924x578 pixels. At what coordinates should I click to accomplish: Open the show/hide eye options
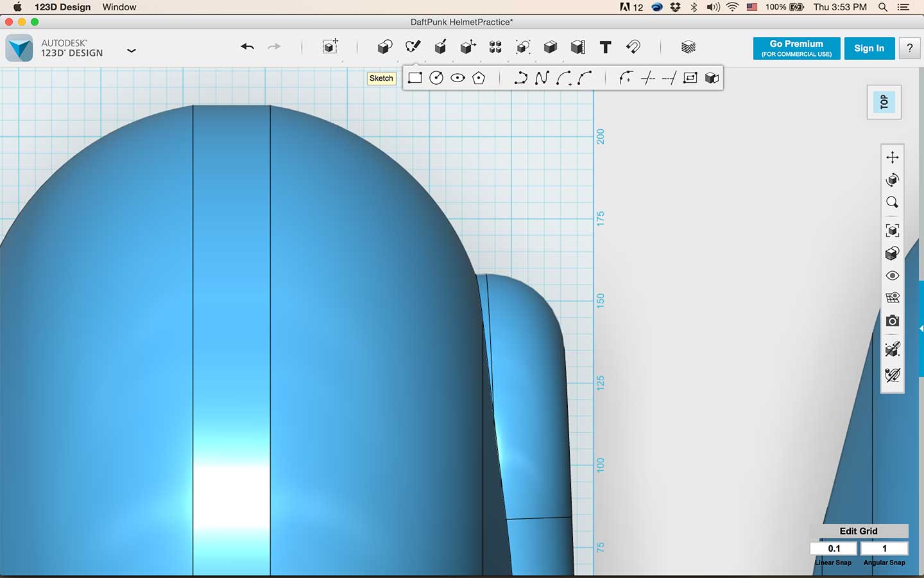pos(892,276)
